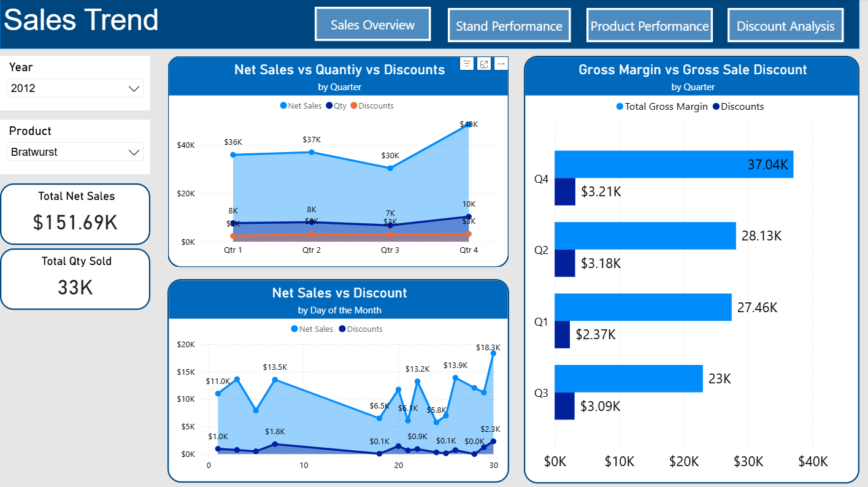Select the Total Net Sales KPI card

point(75,213)
